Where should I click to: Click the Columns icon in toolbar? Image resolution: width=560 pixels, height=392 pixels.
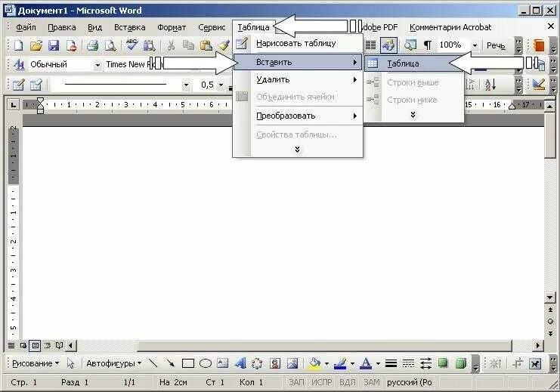point(371,45)
